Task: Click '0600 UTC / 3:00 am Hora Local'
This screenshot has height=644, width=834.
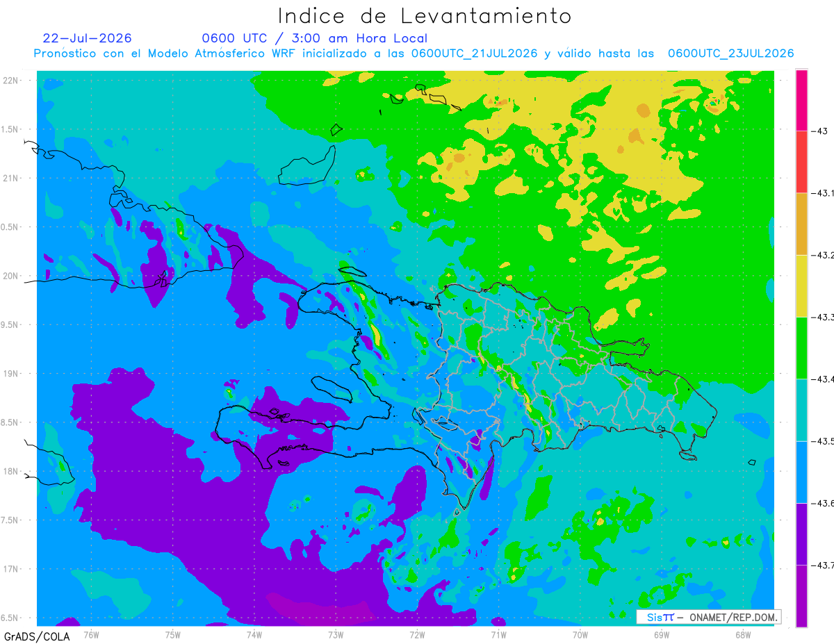Action: (315, 38)
